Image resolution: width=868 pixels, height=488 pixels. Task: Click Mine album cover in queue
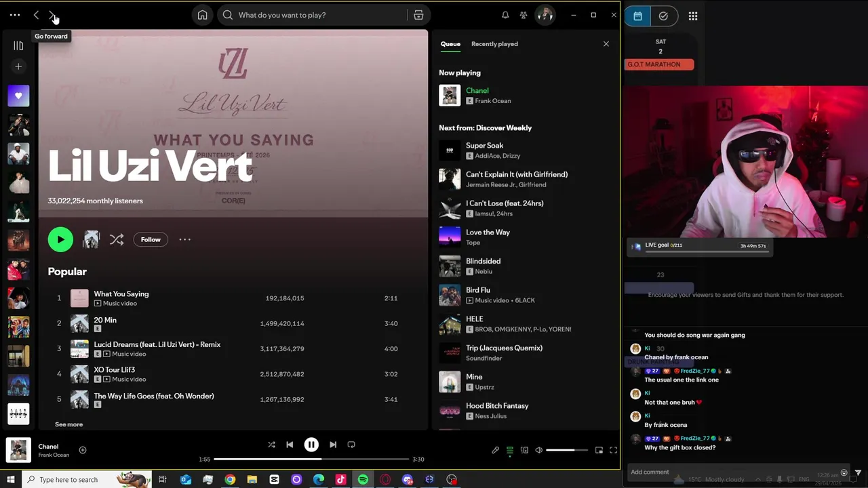click(x=450, y=382)
